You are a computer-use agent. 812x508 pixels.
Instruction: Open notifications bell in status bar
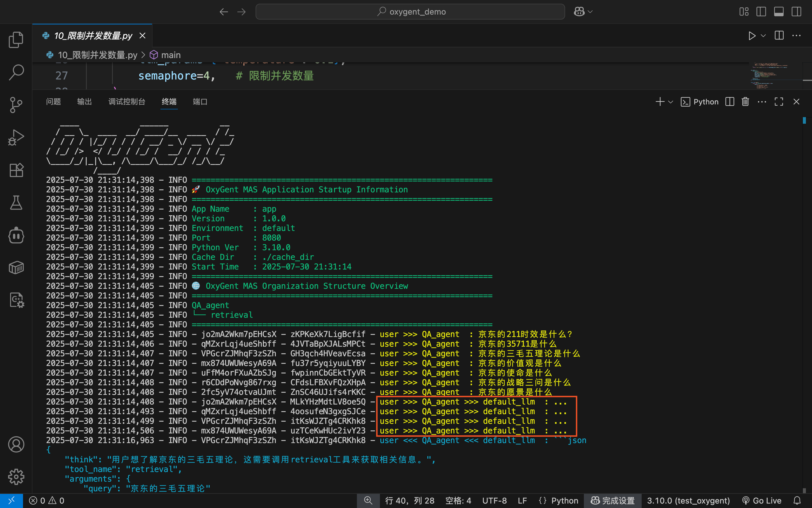pos(797,501)
